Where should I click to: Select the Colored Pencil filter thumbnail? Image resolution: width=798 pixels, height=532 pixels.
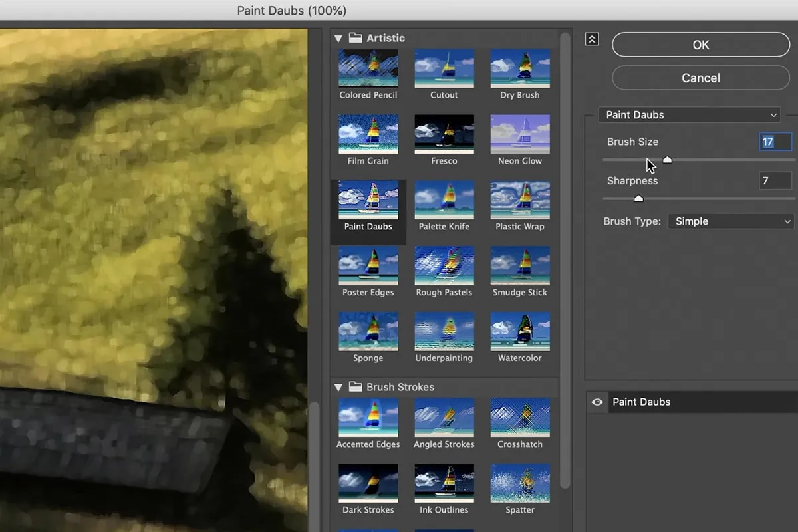[x=368, y=68]
